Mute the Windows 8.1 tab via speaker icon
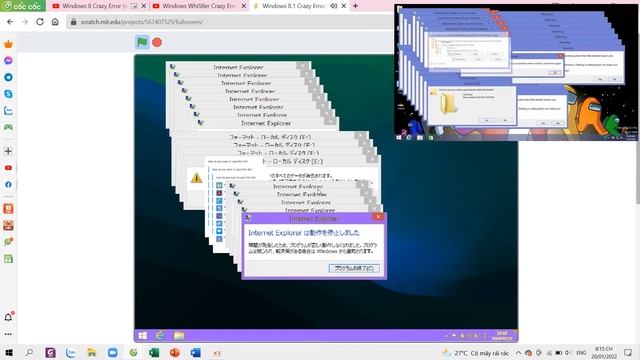The image size is (640, 360). tap(333, 6)
